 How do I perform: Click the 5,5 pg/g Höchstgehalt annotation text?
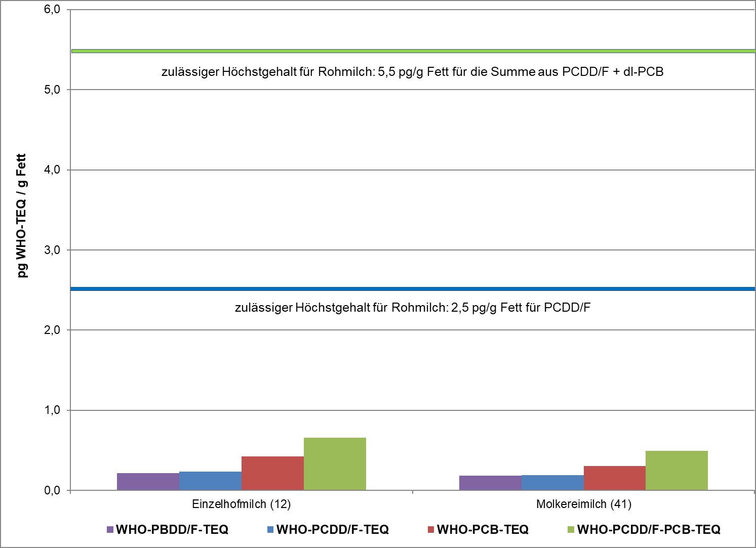[x=412, y=72]
